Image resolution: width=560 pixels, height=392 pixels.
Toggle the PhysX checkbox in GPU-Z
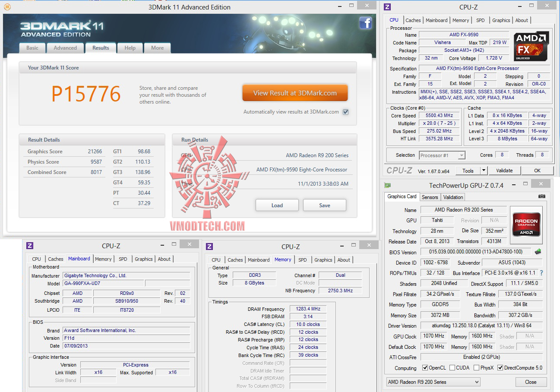click(x=476, y=368)
